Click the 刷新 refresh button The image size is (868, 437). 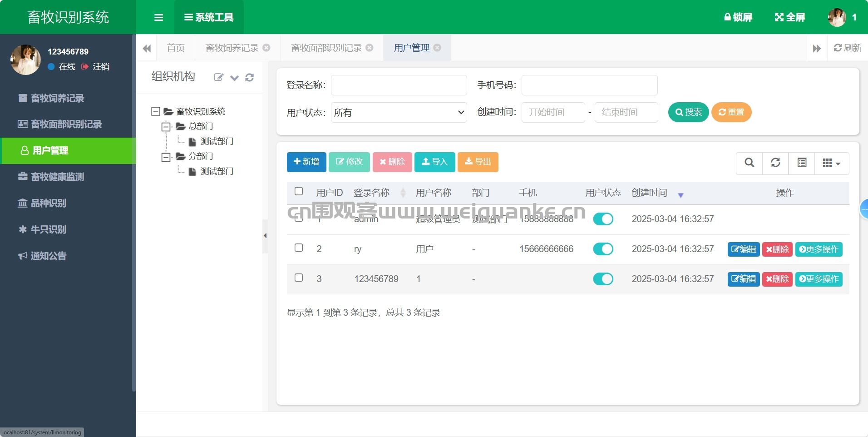848,48
